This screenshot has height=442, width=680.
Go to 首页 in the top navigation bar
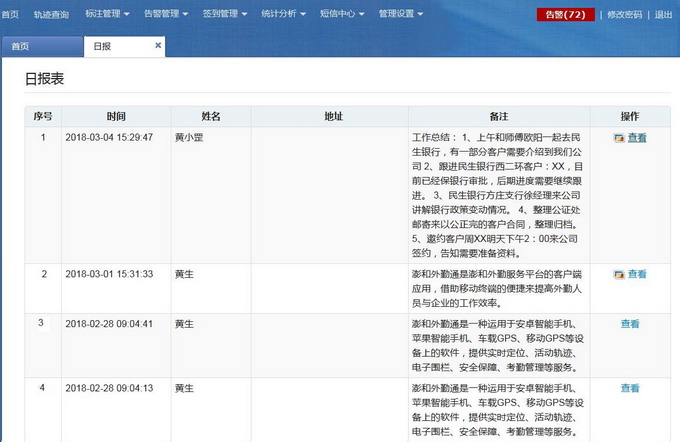[x=10, y=14]
